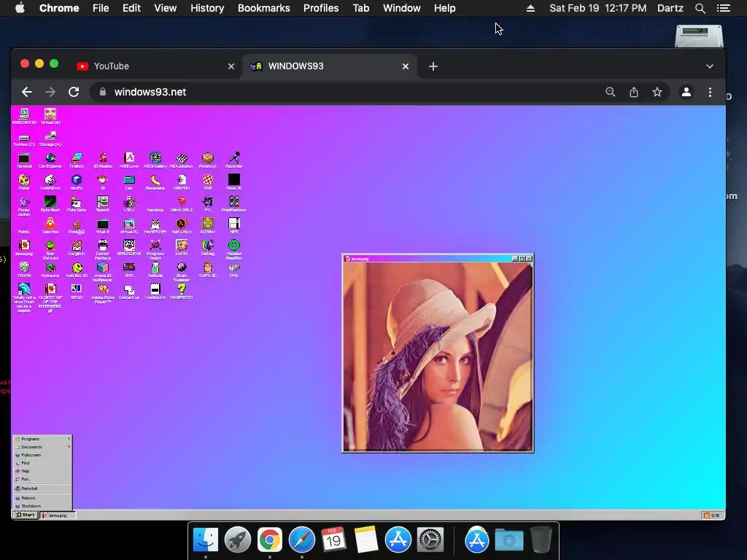Viewport: 747px width, 560px height.
Task: Open System Preferences from the Dock
Action: tap(430, 540)
